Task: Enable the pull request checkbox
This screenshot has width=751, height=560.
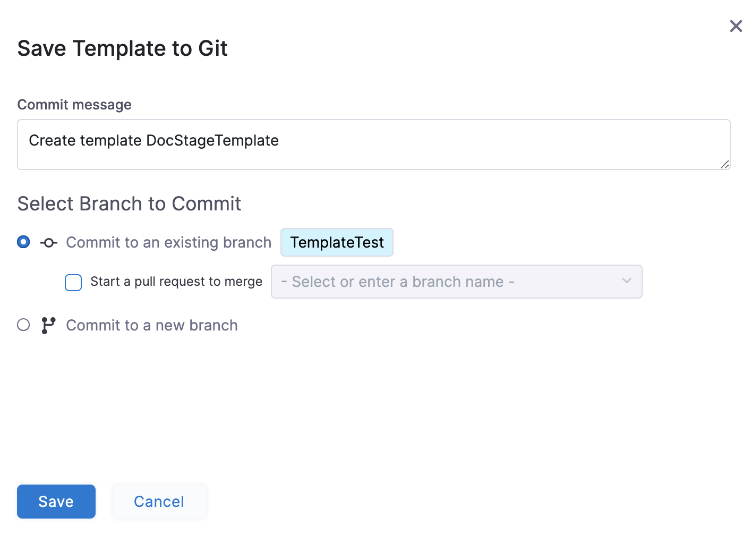Action: (x=73, y=282)
